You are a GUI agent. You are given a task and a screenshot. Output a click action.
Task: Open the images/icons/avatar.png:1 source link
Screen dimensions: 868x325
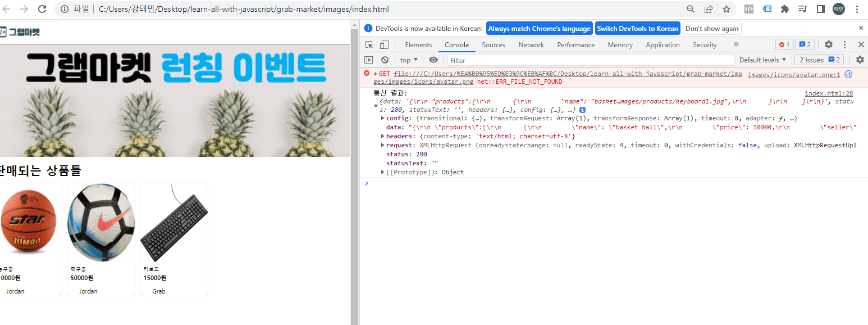click(794, 74)
